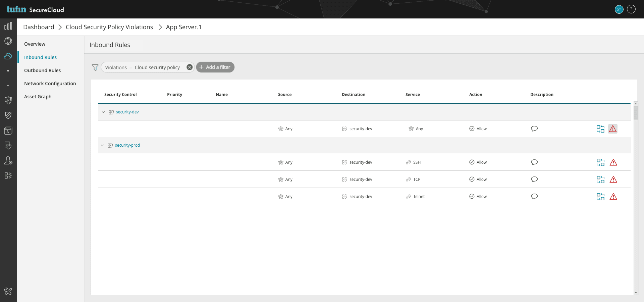Click warning triangle on the SSH row
The width and height of the screenshot is (644, 302).
613,162
